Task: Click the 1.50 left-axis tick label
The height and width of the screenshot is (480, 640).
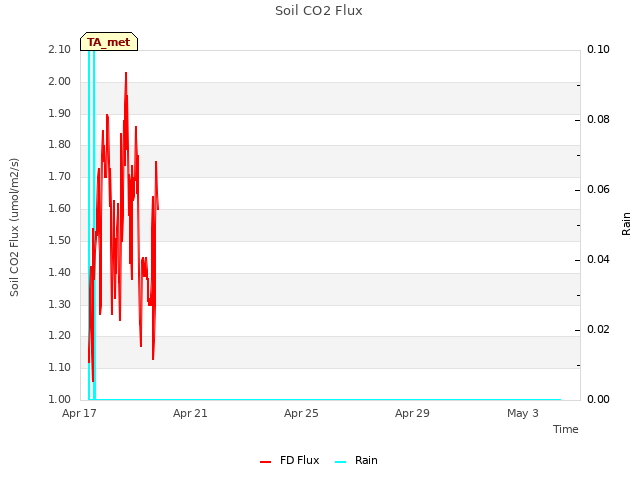Action: (x=60, y=240)
